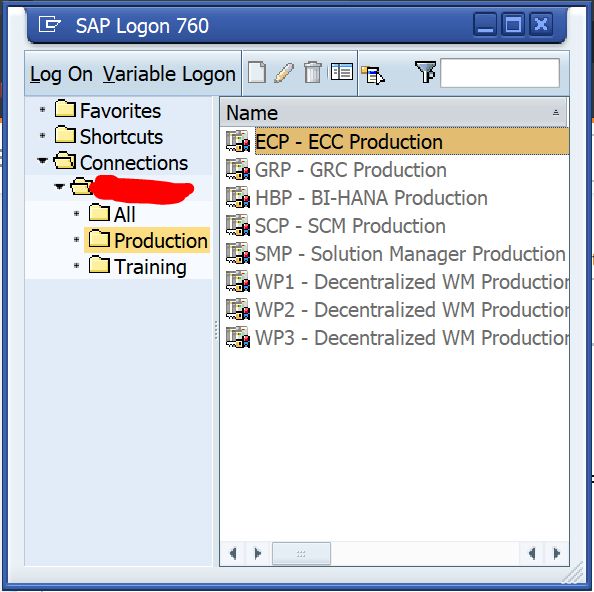The height and width of the screenshot is (592, 594).
Task: Click the connection icon beside WP3 entry
Action: (x=238, y=337)
